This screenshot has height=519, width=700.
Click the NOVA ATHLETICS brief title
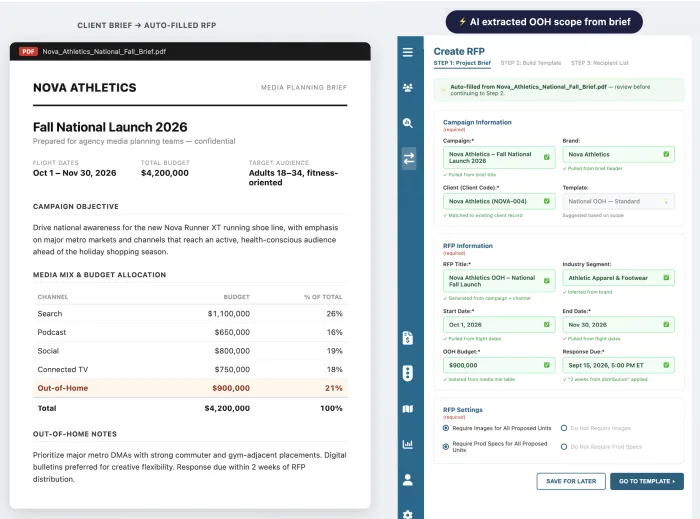point(85,87)
